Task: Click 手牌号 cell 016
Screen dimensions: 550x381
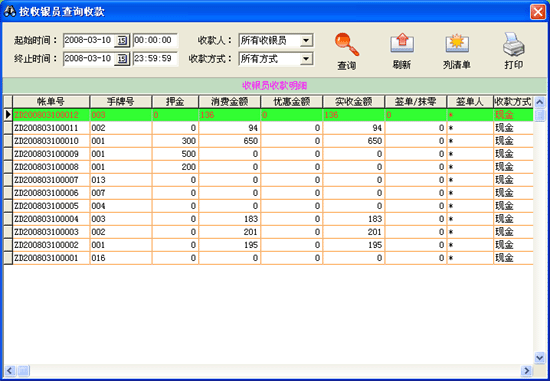Action: 121,258
